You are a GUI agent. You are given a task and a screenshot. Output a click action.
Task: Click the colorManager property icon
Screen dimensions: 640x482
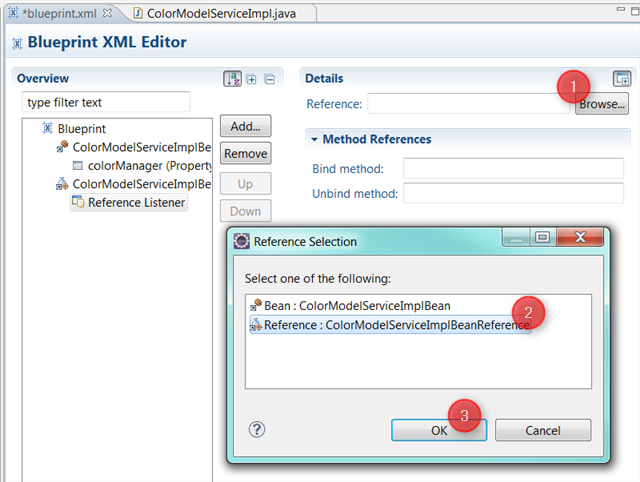[77, 166]
